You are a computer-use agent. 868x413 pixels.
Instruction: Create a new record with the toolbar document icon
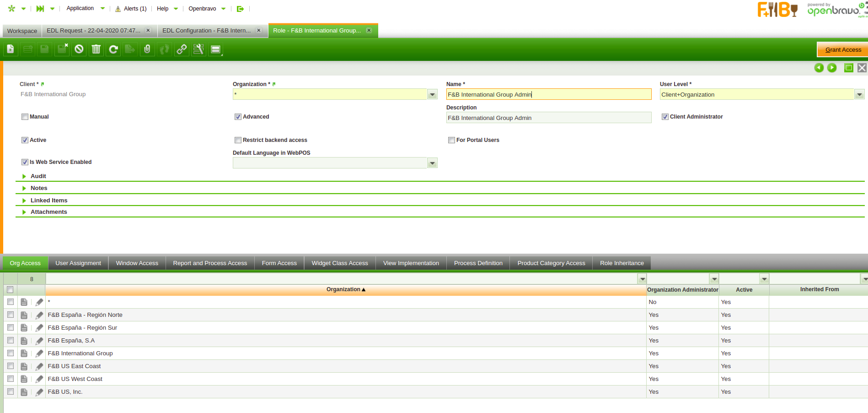pos(11,49)
